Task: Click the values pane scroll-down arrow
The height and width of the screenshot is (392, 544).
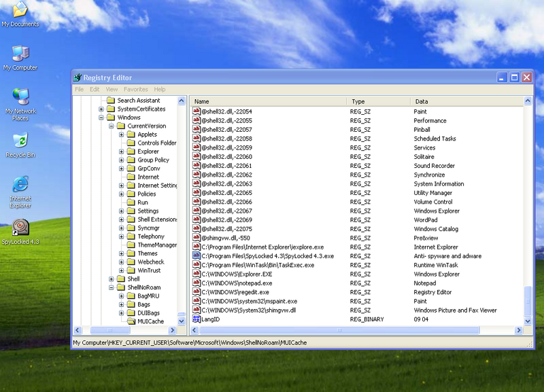Action: [x=528, y=321]
